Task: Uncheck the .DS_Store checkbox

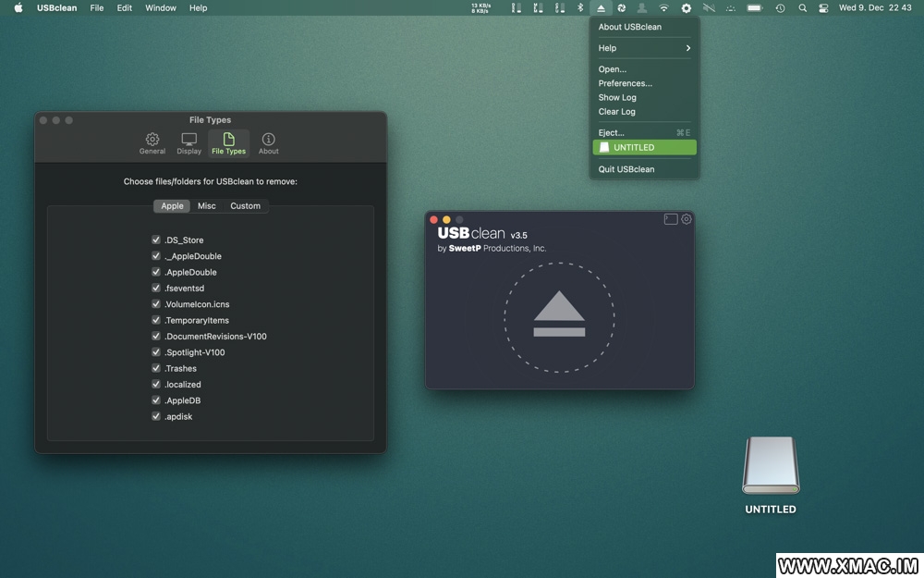Action: 156,240
